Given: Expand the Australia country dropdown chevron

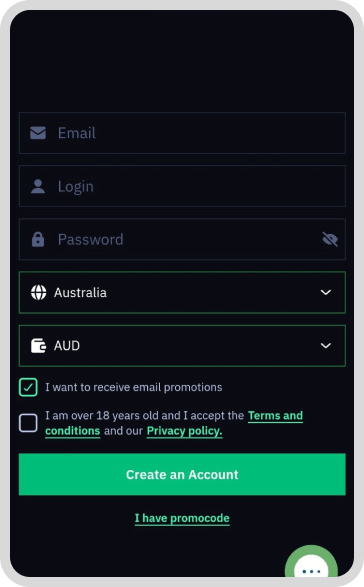Looking at the screenshot, I should tap(326, 292).
